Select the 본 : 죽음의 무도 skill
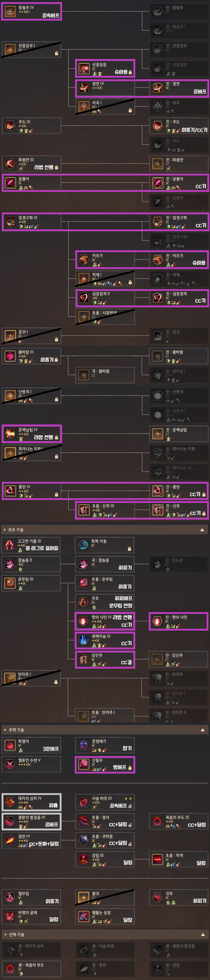The image size is (210, 980). click(31, 968)
